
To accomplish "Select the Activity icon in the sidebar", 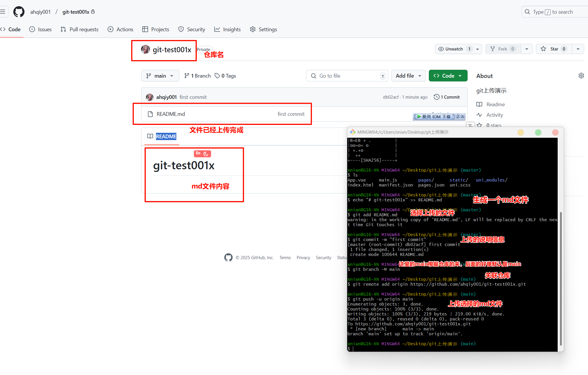I will pos(480,115).
